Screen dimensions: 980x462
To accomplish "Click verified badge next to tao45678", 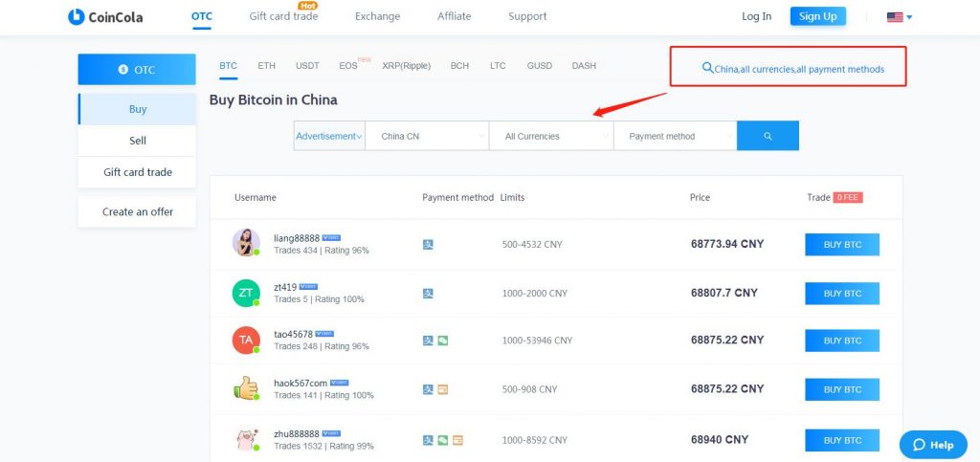I will 324,334.
